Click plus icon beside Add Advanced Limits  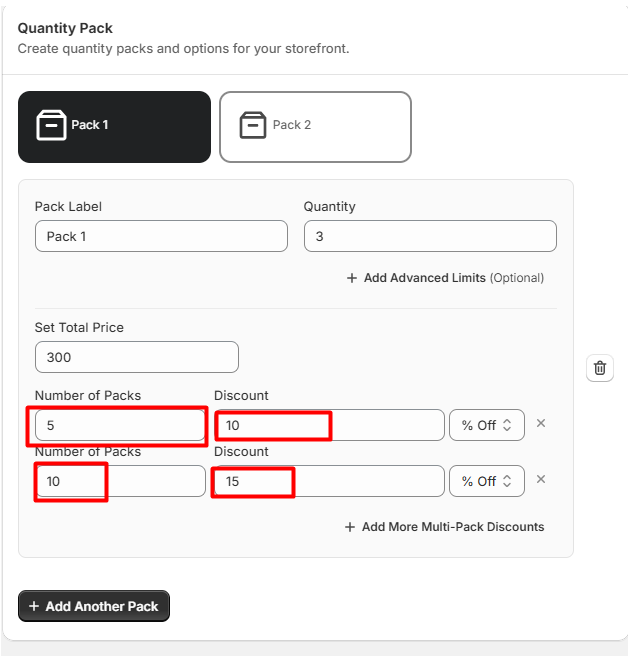(352, 278)
